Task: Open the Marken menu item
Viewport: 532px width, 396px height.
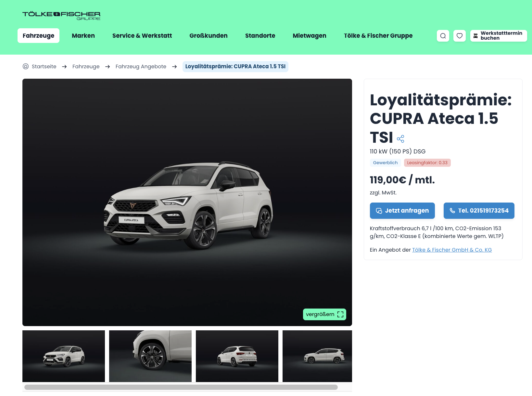Action: coord(83,36)
